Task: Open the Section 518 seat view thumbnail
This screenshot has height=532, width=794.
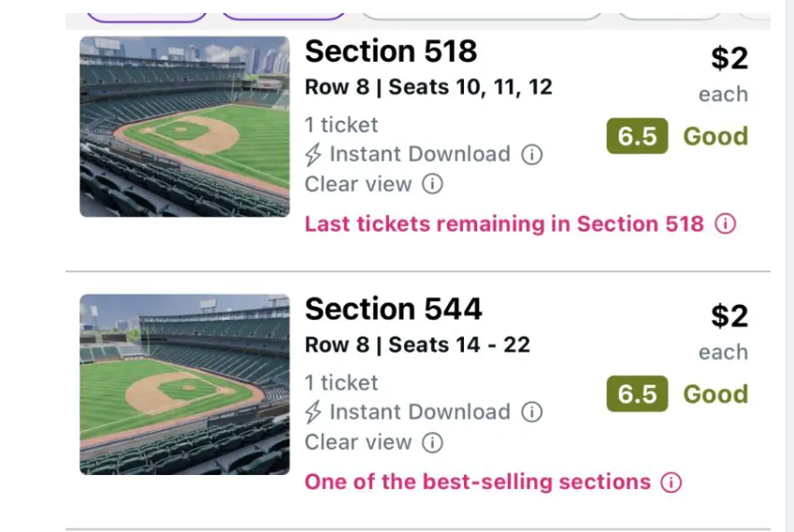Action: [x=184, y=126]
